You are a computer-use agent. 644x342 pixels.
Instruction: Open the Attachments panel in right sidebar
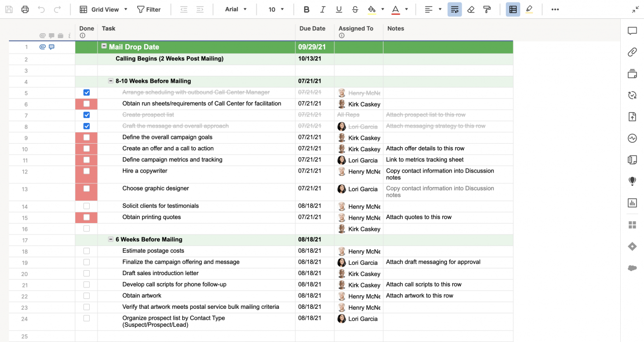click(x=632, y=52)
